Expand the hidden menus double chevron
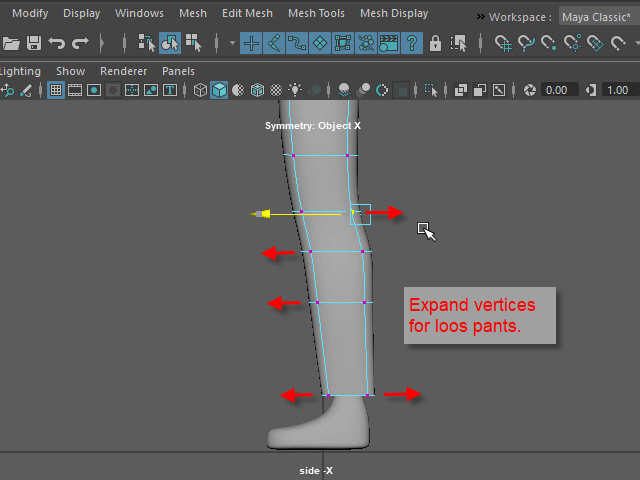 tap(481, 16)
